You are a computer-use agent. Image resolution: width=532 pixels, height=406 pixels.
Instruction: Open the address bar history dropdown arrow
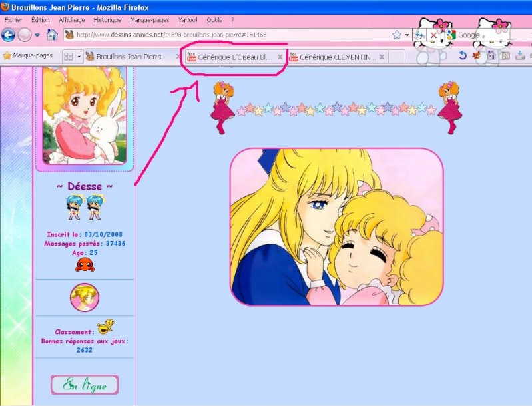[x=407, y=35]
